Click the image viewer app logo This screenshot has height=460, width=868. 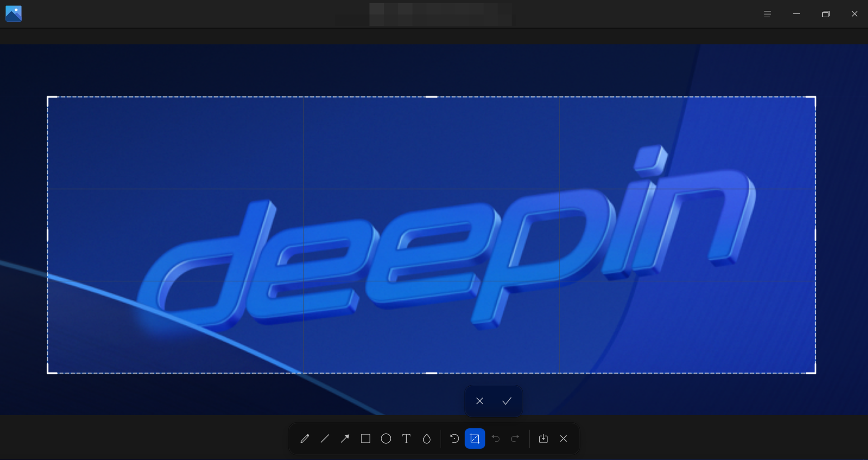[x=14, y=14]
